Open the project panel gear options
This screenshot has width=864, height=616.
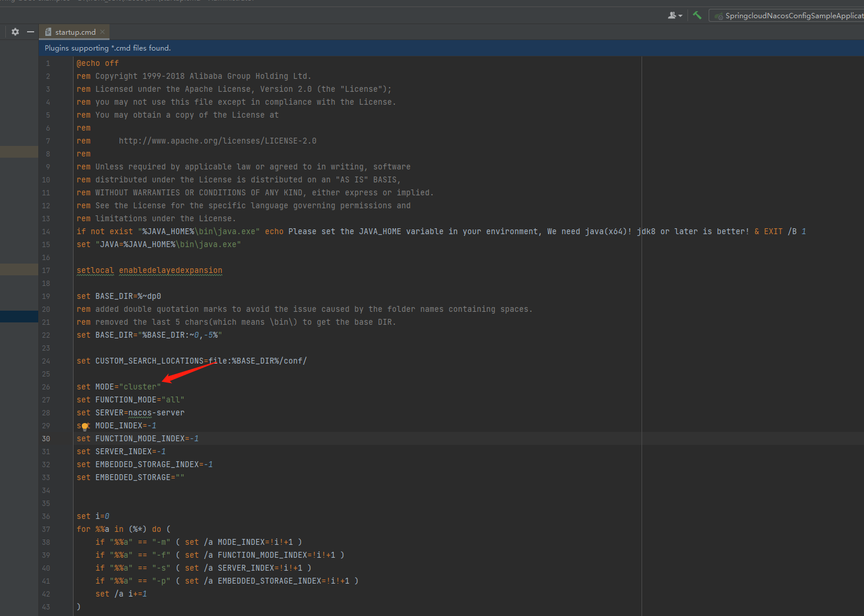pos(15,32)
